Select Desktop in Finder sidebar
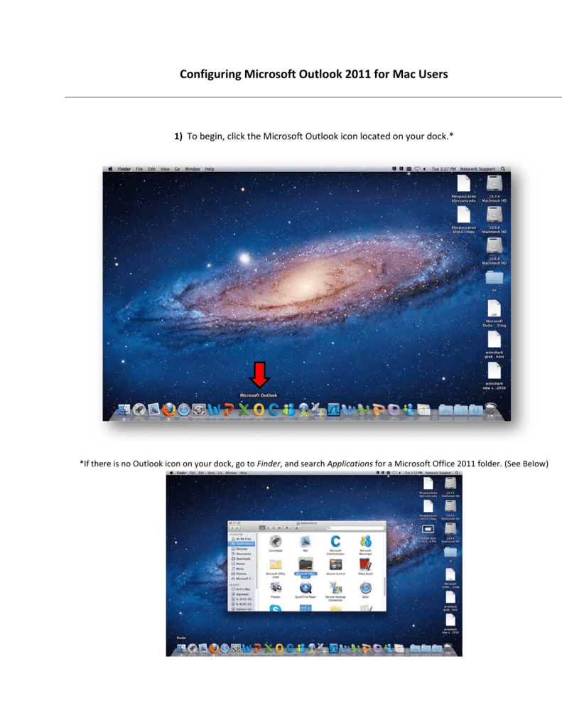Image resolution: width=562 pixels, height=728 pixels. tap(239, 549)
